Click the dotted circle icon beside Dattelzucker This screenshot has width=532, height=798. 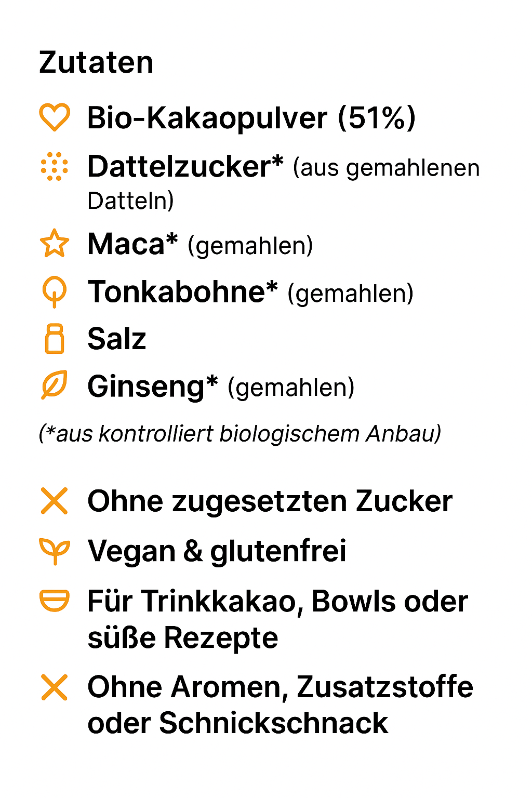coord(55,167)
